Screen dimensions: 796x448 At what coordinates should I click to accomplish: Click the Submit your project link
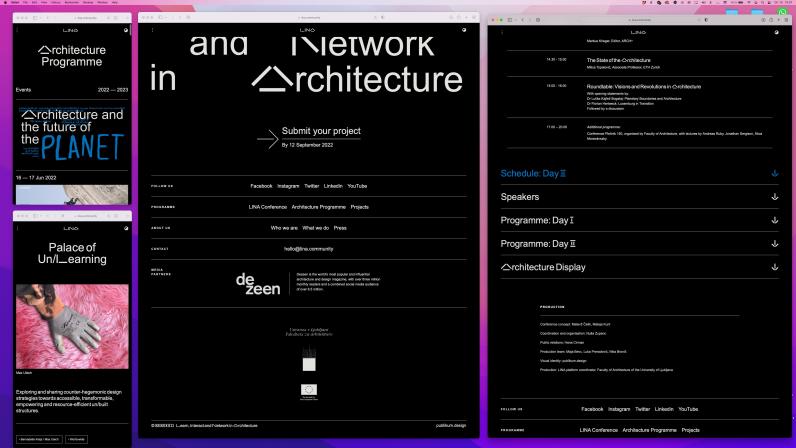[x=321, y=131]
